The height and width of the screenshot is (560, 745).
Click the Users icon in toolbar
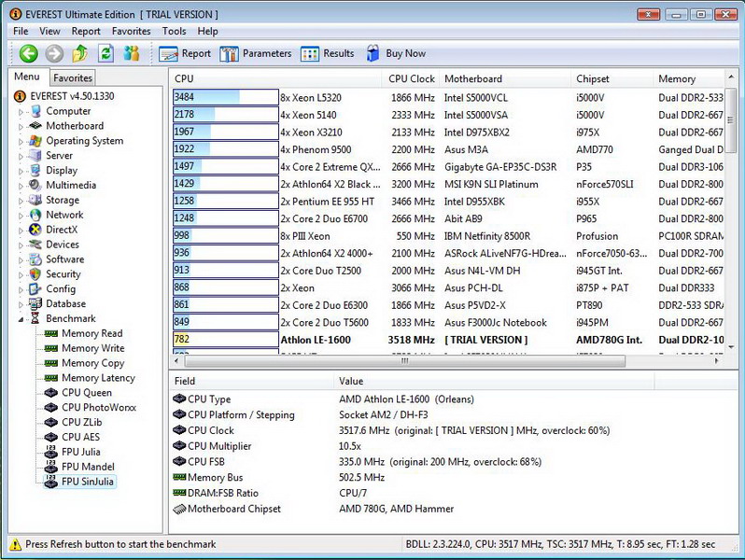tap(132, 54)
